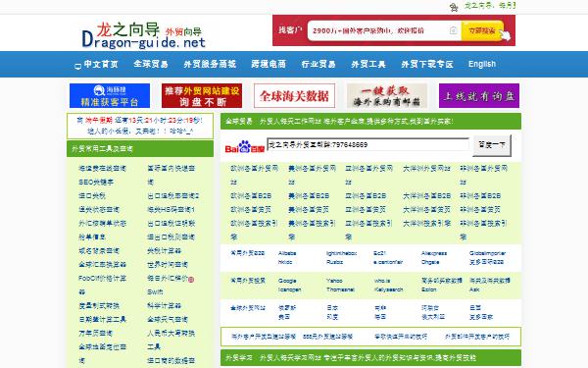Open the Kellysearch link
The image size is (588, 368).
388,289
